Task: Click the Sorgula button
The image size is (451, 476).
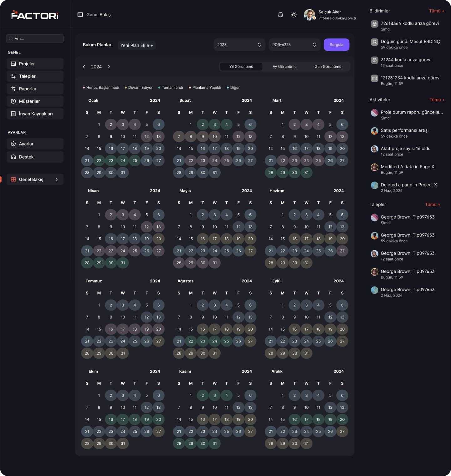Action: click(x=336, y=45)
